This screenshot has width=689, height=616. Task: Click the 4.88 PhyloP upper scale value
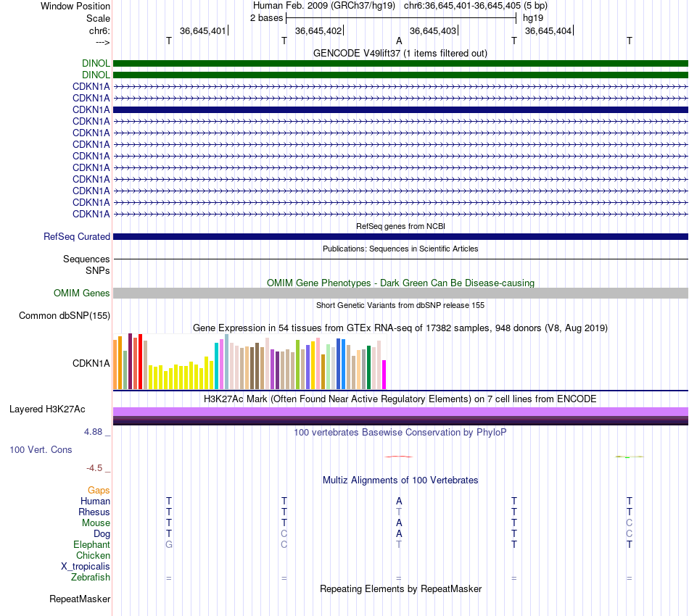tap(93, 432)
